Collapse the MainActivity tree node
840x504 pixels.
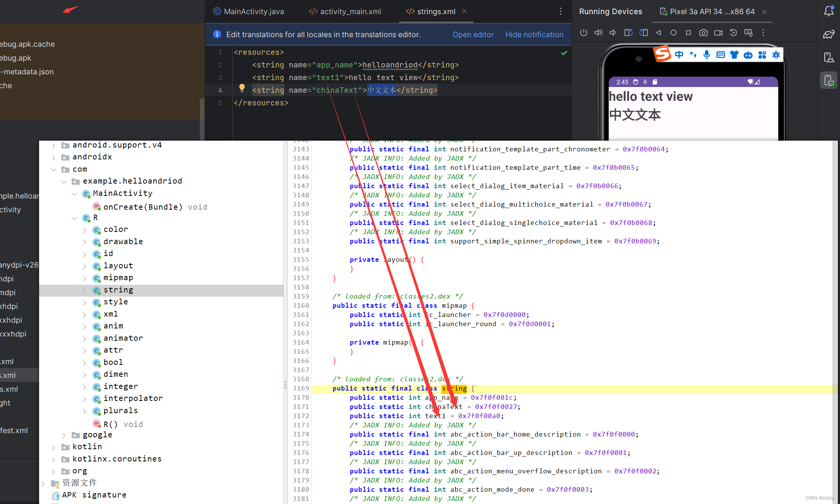tap(74, 194)
